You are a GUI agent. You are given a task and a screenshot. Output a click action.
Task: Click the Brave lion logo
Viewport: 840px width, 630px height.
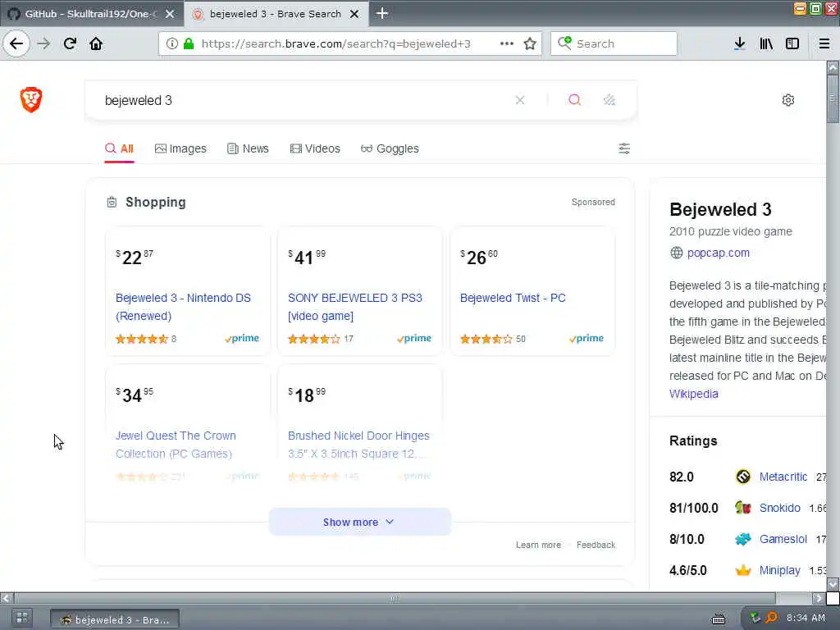pos(31,99)
